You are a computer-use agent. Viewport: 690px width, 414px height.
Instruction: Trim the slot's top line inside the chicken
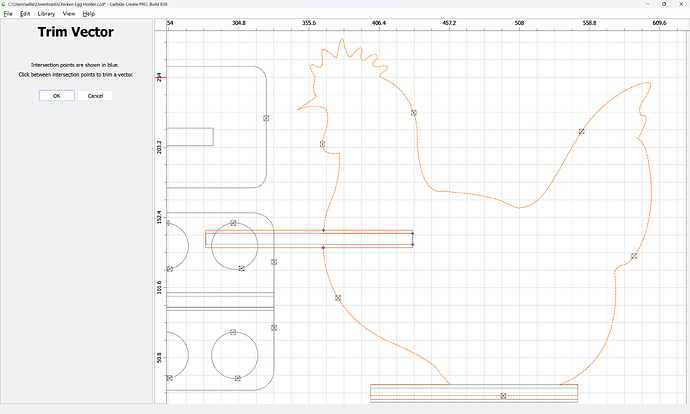(x=368, y=231)
